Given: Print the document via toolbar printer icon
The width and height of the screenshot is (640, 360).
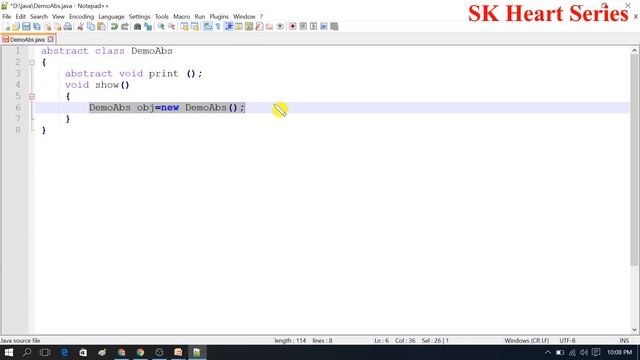Looking at the screenshot, I should click(x=68, y=27).
